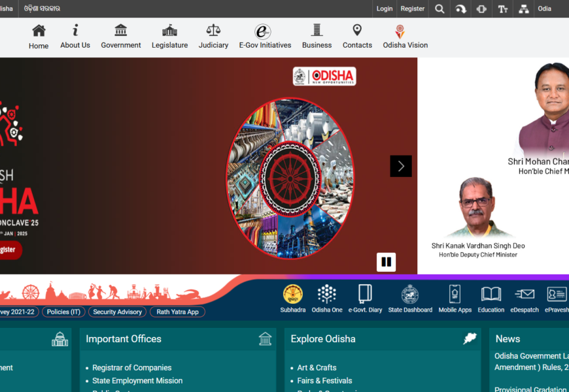Click Important Offices heading
Image resolution: width=569 pixels, height=392 pixels.
point(124,338)
